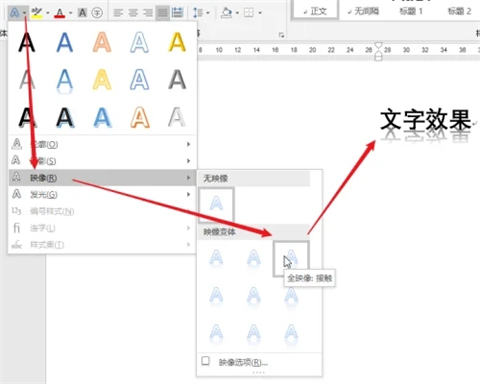
Task: Apply the 标题 2 style
Action: click(x=459, y=11)
